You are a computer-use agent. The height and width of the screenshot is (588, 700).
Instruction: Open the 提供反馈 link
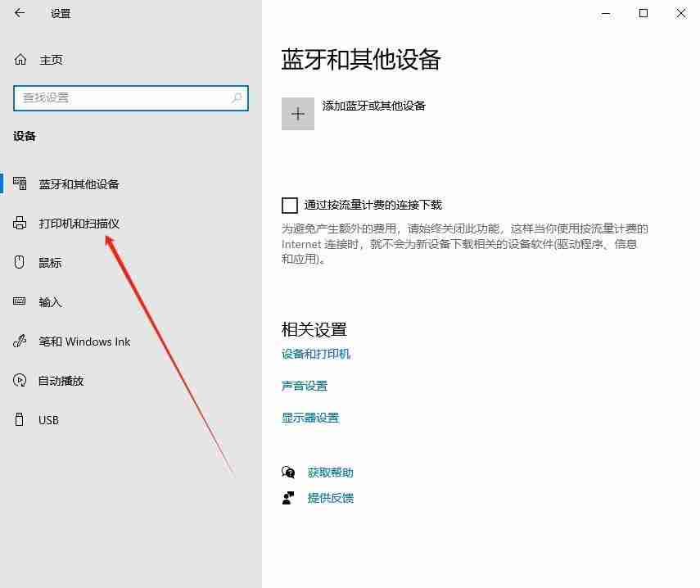tap(331, 497)
